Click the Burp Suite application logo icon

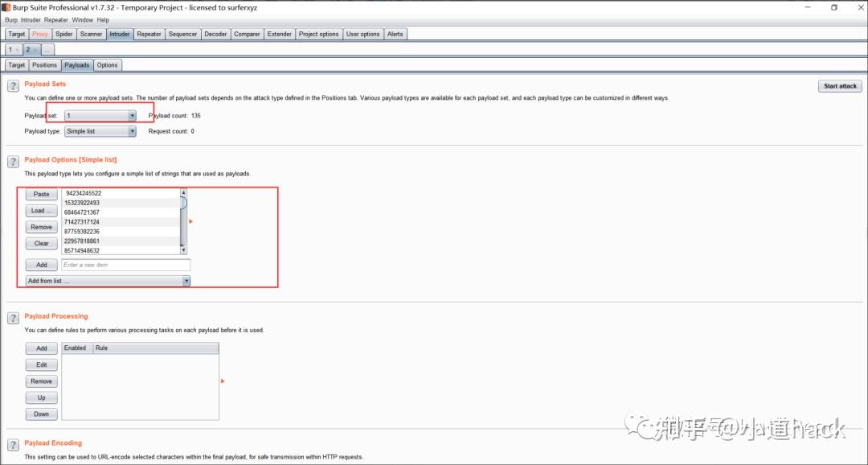tap(6, 8)
